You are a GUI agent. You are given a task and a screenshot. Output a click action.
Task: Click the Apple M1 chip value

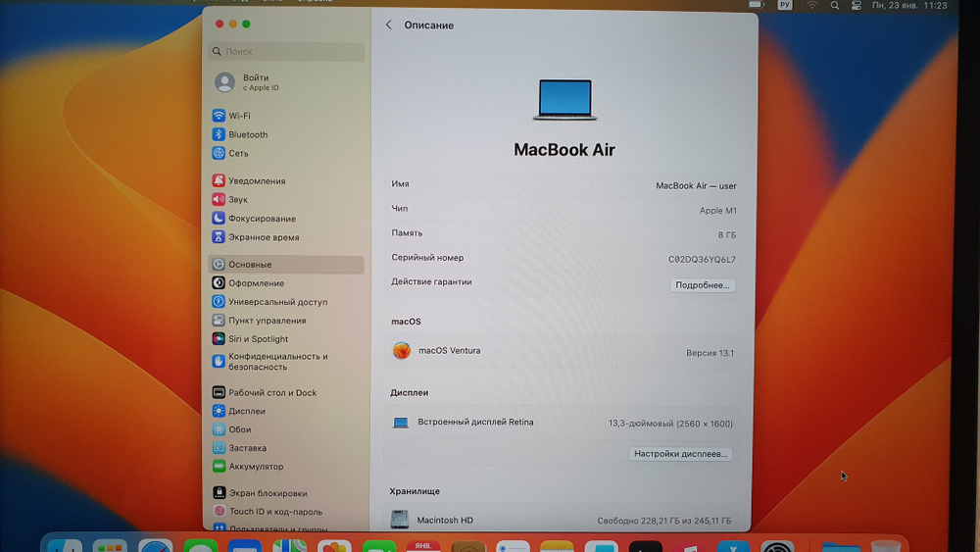(x=717, y=211)
